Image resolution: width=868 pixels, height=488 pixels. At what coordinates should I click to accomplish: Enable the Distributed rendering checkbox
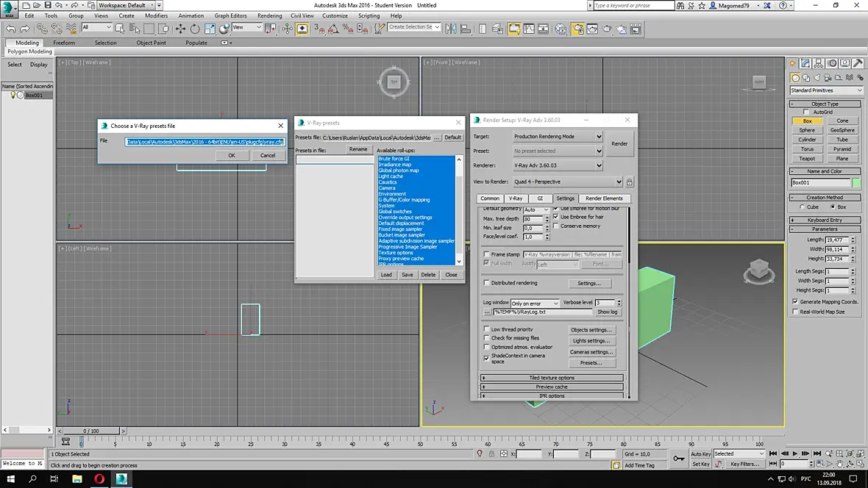coord(486,283)
